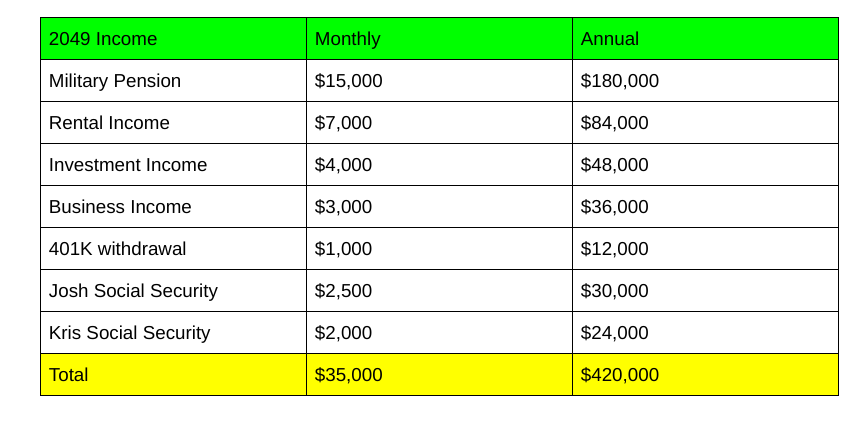Click the $420,000 annual total cell
Image resolution: width=867 pixels, height=422 pixels.
(620, 375)
